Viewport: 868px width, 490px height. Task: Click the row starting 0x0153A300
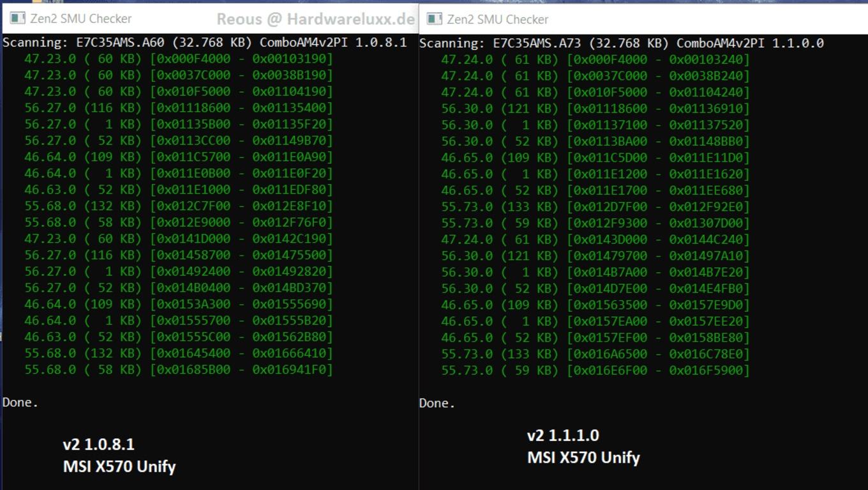179,304
